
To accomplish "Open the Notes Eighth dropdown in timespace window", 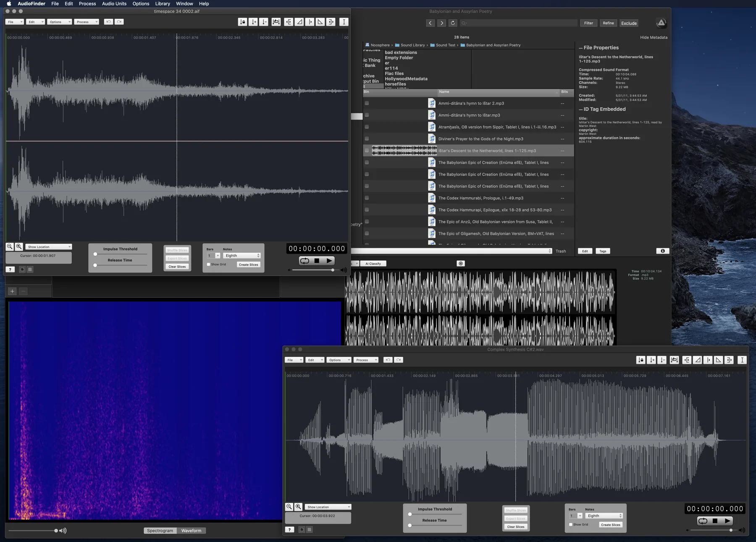I will coord(242,256).
